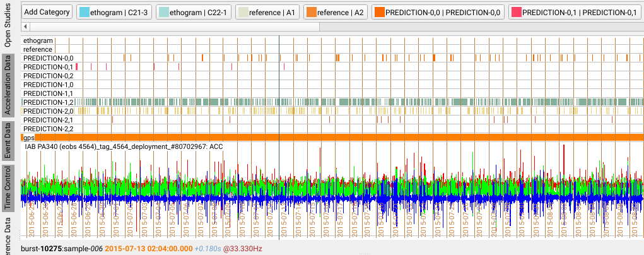Choose the PREDICTION-0,1 category button

tap(576, 13)
